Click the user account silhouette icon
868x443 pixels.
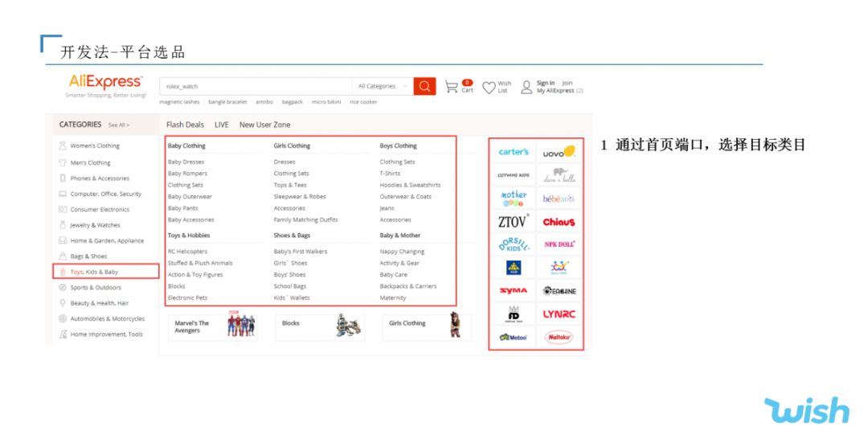tap(526, 87)
